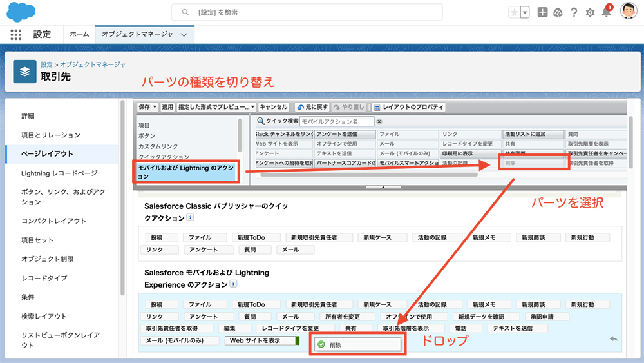Select ボタン in the palette category list
Screen dimensions: 644x363
147,135
